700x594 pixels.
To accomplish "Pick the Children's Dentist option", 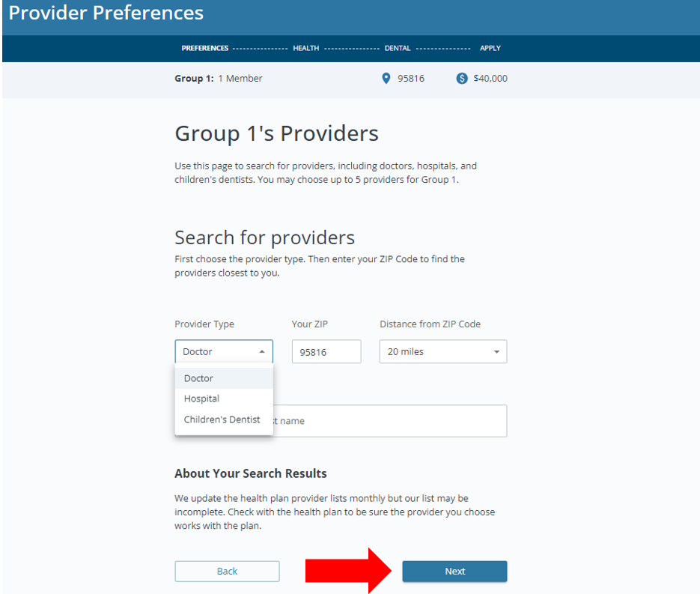I will pyautogui.click(x=222, y=419).
